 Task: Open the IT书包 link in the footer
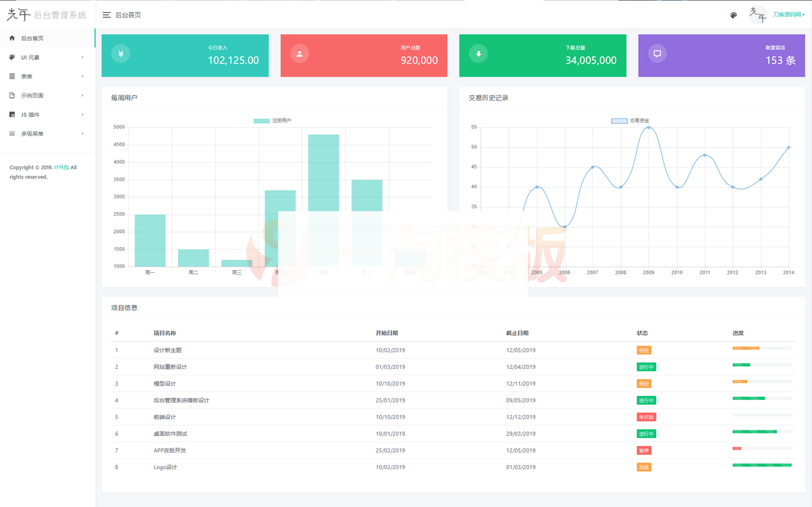click(x=62, y=167)
